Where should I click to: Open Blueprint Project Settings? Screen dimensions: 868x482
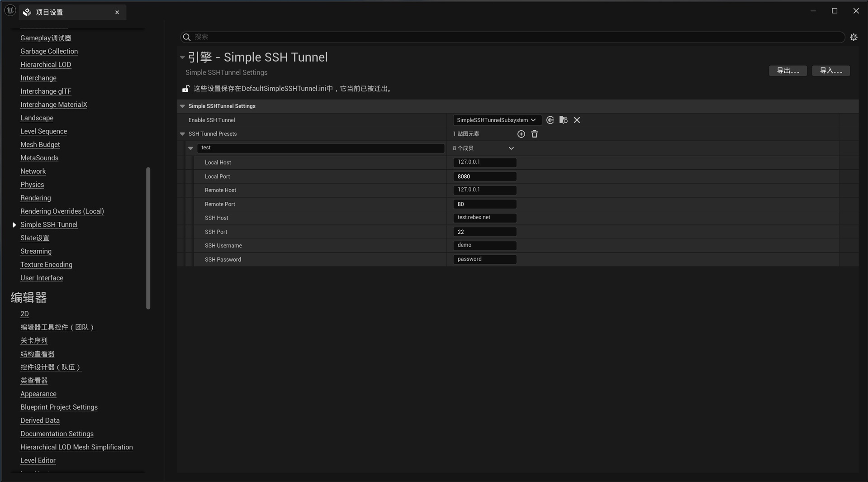click(x=59, y=407)
